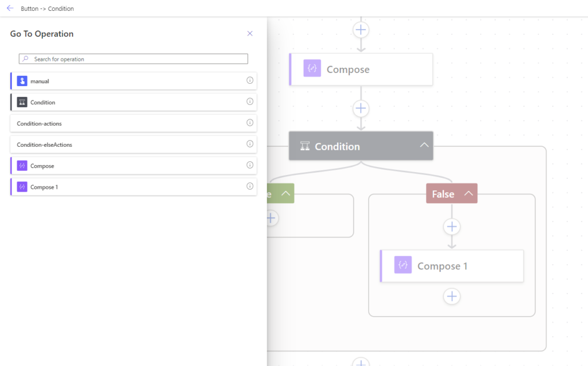Click the Button -> Condition breadcrumb title
This screenshot has height=366, width=588.
[47, 9]
